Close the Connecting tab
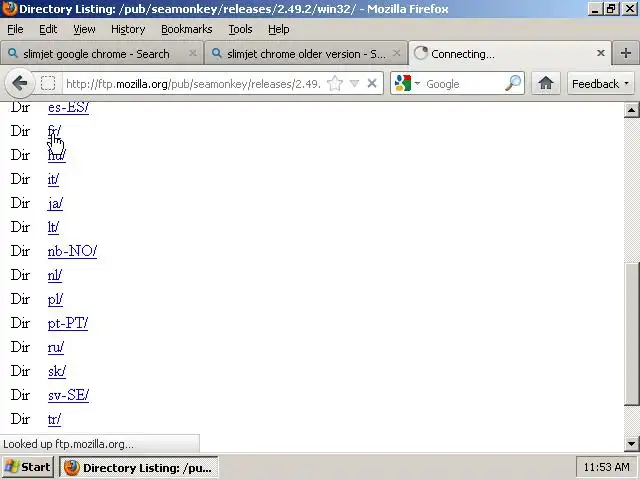 600,53
